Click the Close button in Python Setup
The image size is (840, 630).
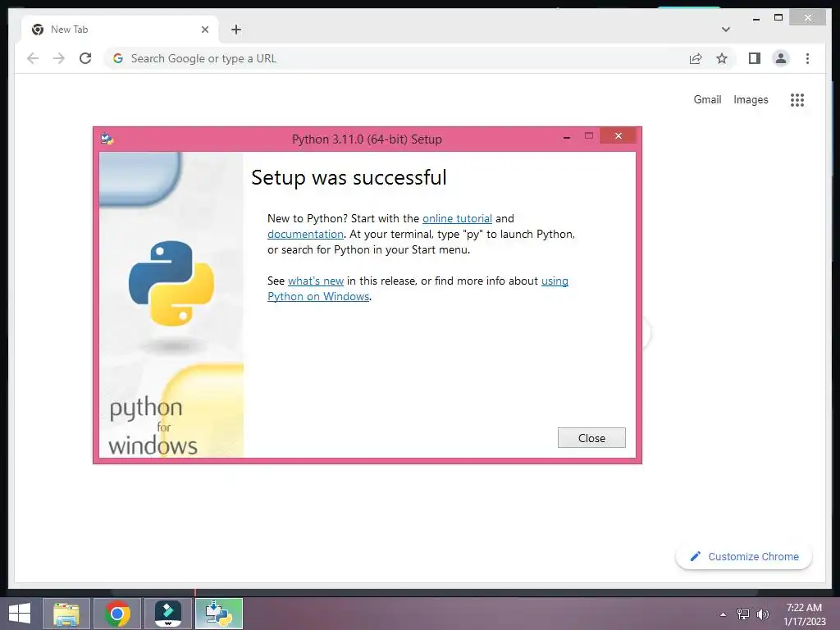pyautogui.click(x=591, y=438)
